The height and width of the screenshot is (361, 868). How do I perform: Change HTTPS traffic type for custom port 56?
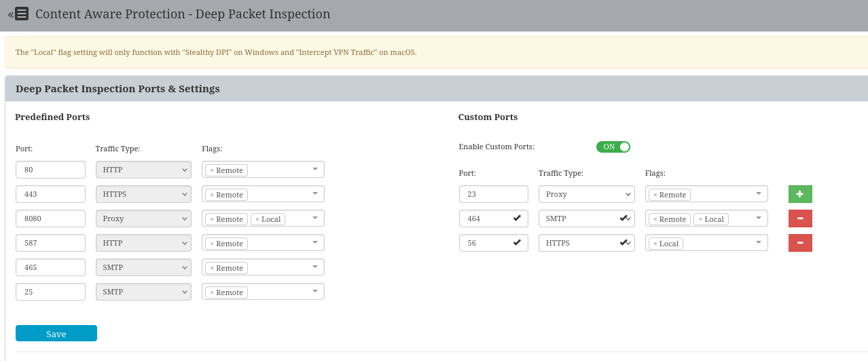point(587,243)
